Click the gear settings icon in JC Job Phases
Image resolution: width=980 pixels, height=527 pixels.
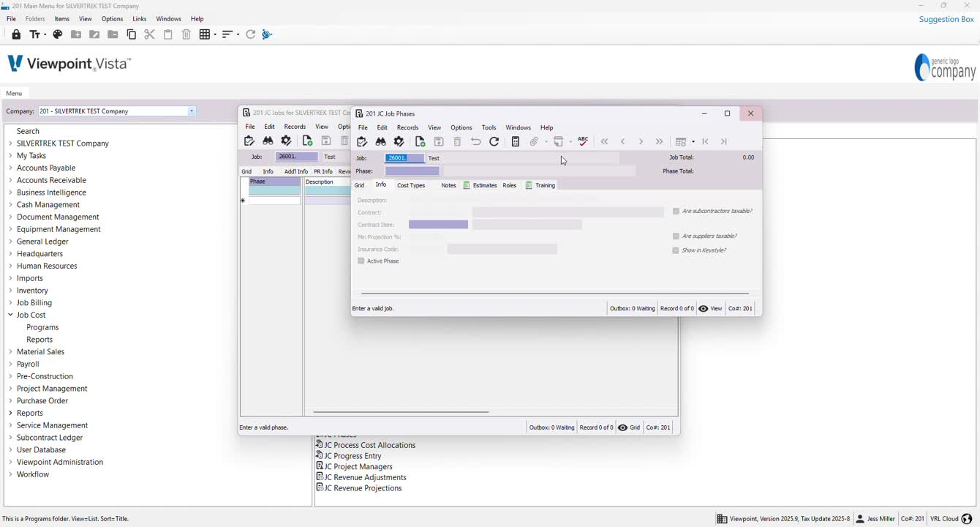pyautogui.click(x=399, y=142)
